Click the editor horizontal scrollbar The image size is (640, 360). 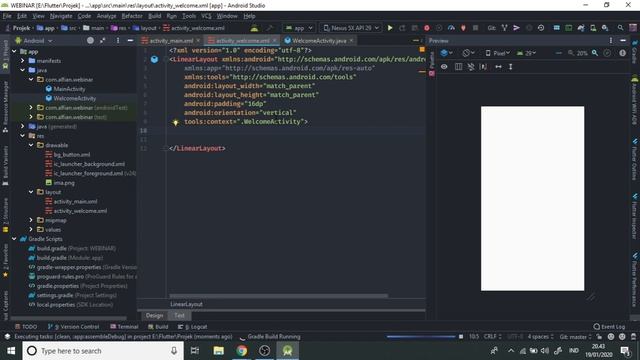pos(279,296)
